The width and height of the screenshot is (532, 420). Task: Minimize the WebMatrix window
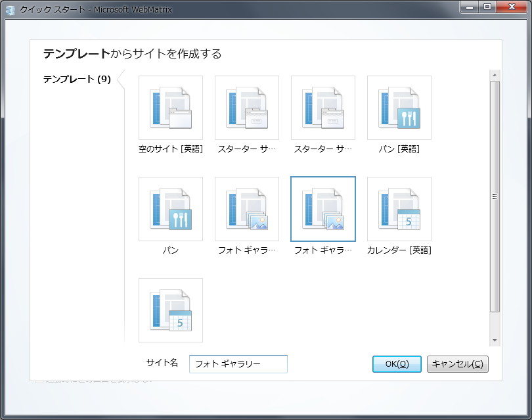click(468, 7)
